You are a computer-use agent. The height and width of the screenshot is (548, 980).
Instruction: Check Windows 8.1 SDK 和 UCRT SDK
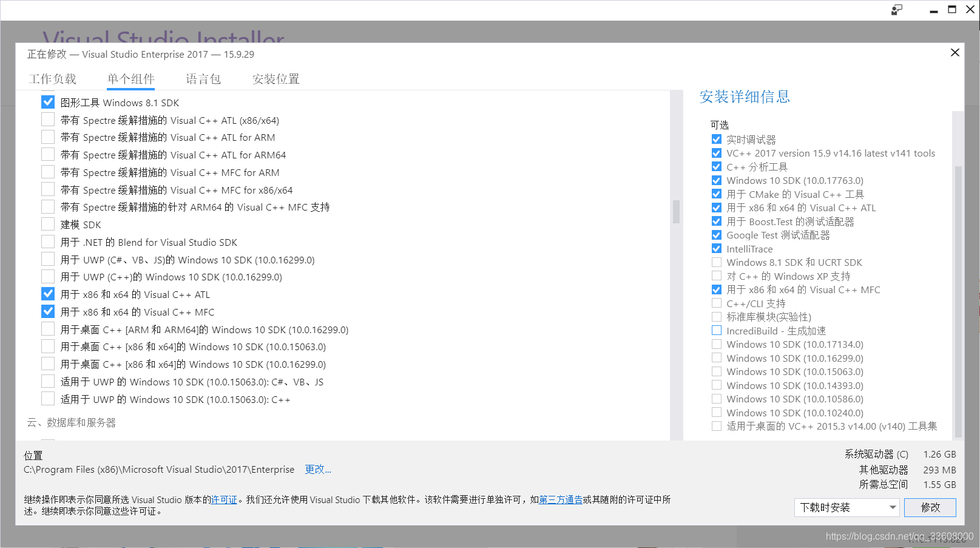[x=717, y=262]
